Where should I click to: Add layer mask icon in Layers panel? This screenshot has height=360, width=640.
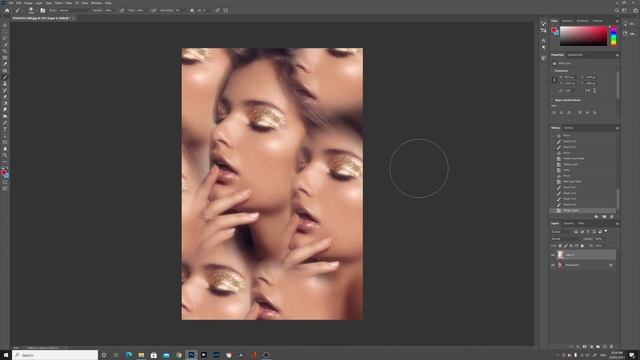point(584,347)
